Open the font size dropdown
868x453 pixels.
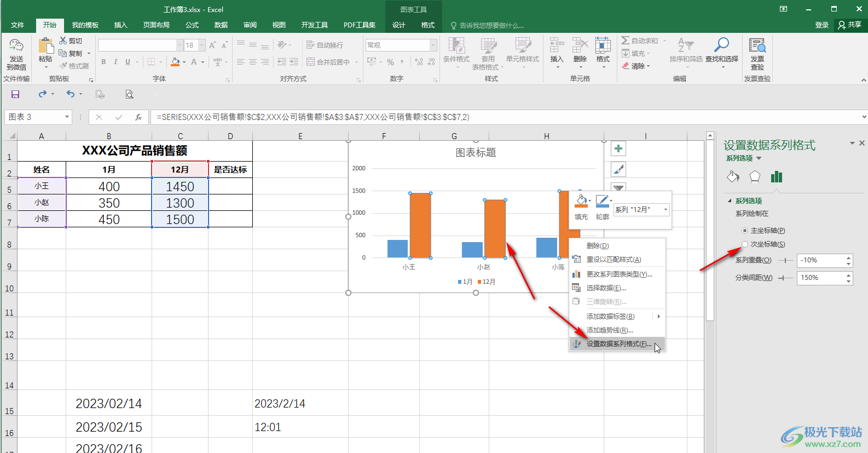tap(202, 45)
